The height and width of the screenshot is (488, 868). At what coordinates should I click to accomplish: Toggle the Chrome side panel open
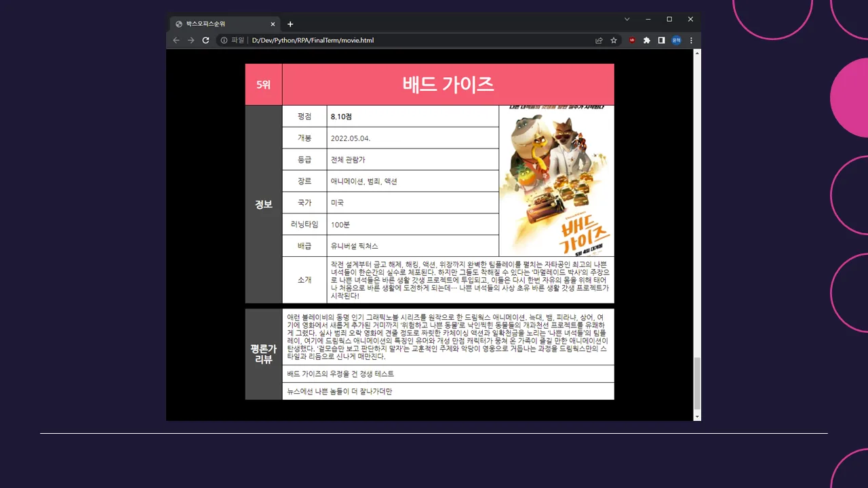point(661,40)
